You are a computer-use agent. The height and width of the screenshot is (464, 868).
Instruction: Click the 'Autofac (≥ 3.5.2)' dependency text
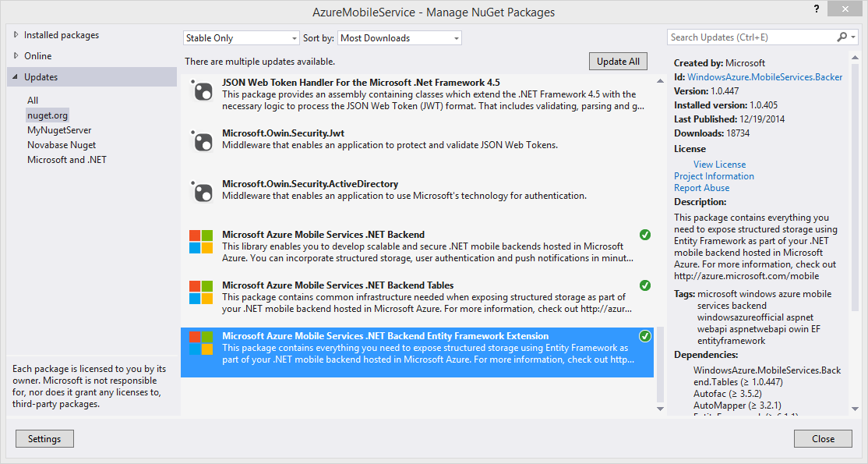pos(728,394)
